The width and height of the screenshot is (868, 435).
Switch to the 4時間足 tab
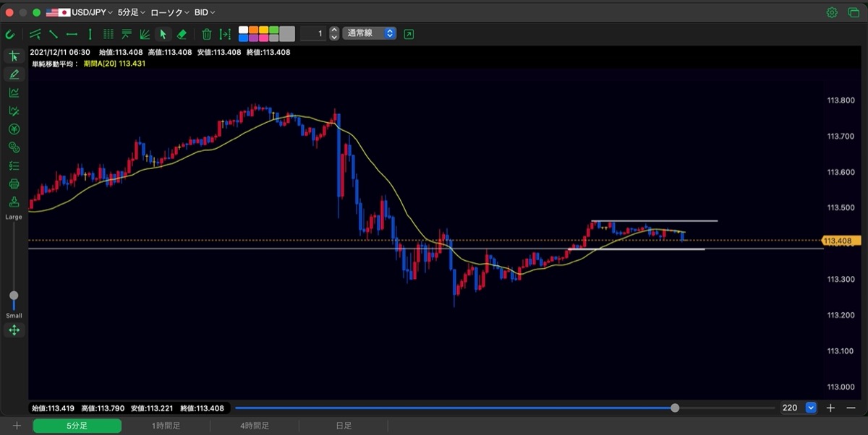click(255, 426)
